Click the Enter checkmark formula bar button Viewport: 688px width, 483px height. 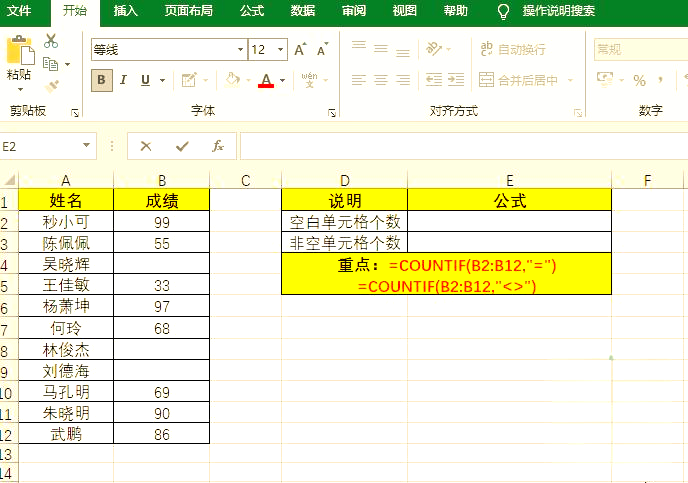[x=182, y=146]
